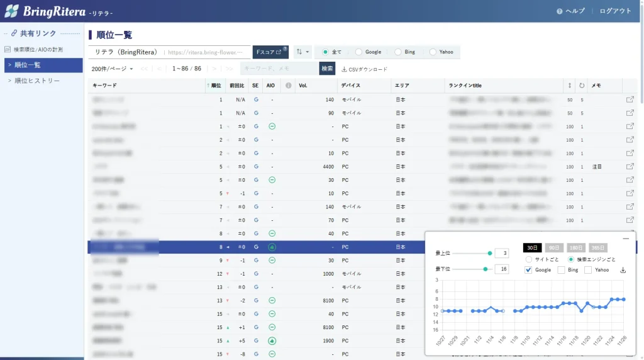Open the 200件/ページ page size dropdown
Screen dimensions: 644x360
click(112, 69)
